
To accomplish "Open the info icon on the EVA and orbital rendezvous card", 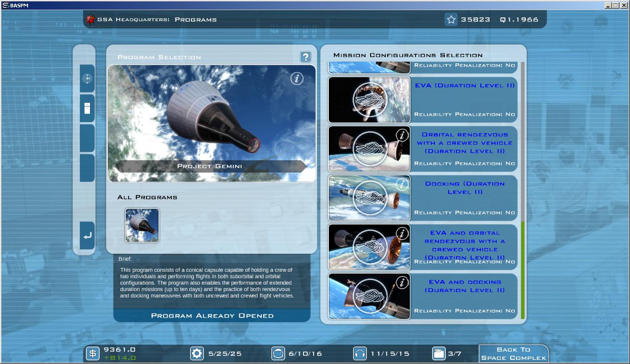I will coord(402,233).
